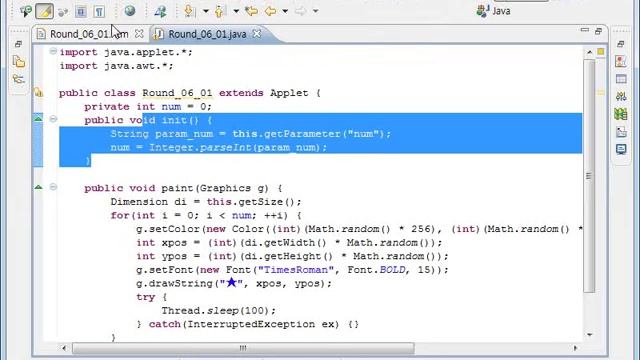Open right sidebar sliders icon view
Viewport: 640px width, 360px height.
pos(621,96)
